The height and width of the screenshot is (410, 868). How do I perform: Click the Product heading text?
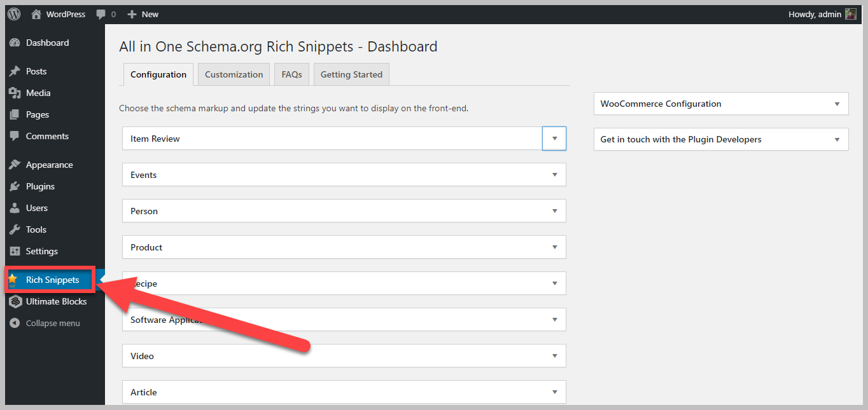point(146,247)
